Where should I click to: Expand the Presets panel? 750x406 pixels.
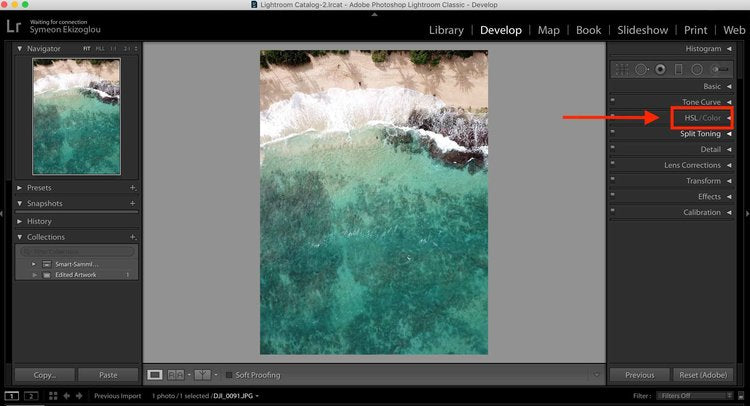point(20,188)
